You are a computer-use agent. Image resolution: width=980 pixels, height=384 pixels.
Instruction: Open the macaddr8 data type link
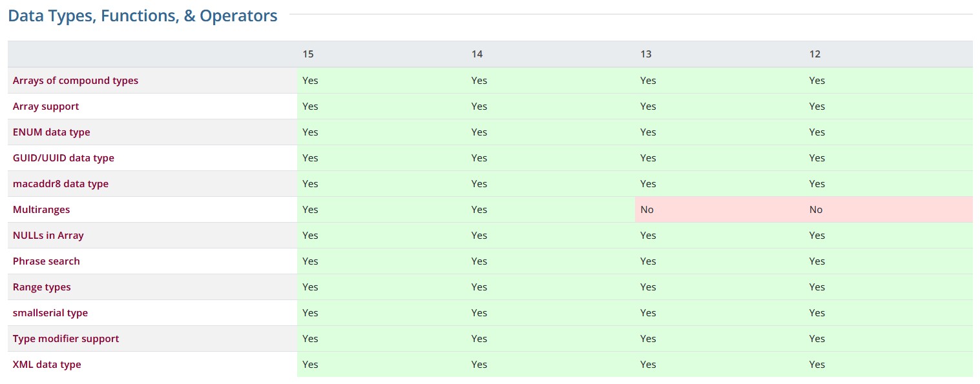[x=61, y=184]
